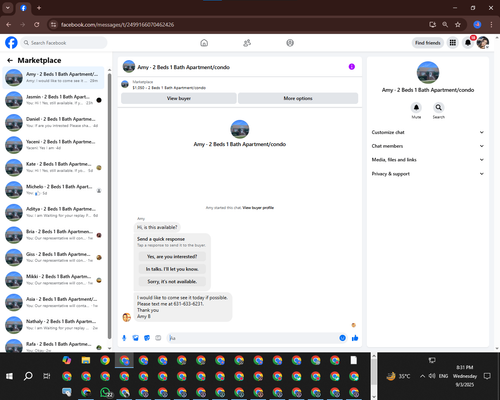Open the account profile picture menu
Screen dimensions: 500x400
pyautogui.click(x=483, y=43)
